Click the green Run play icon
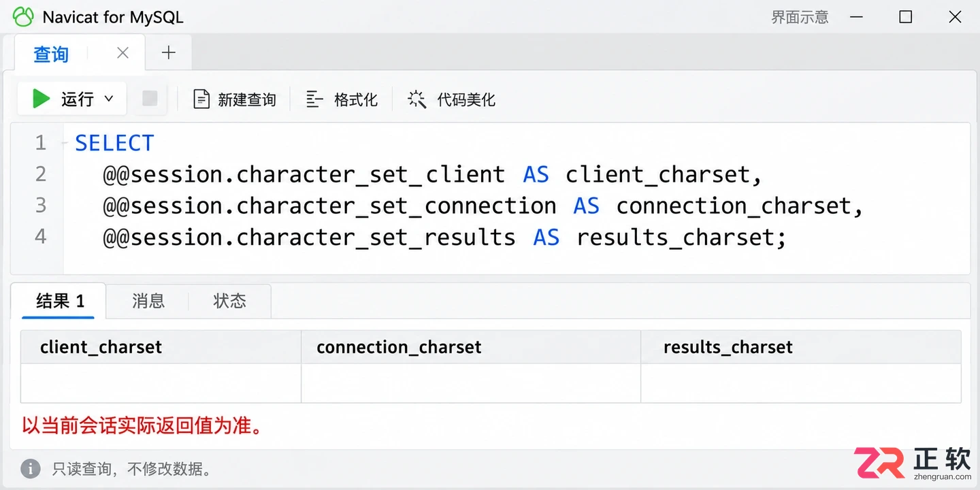The height and width of the screenshot is (490, 980). (x=42, y=99)
